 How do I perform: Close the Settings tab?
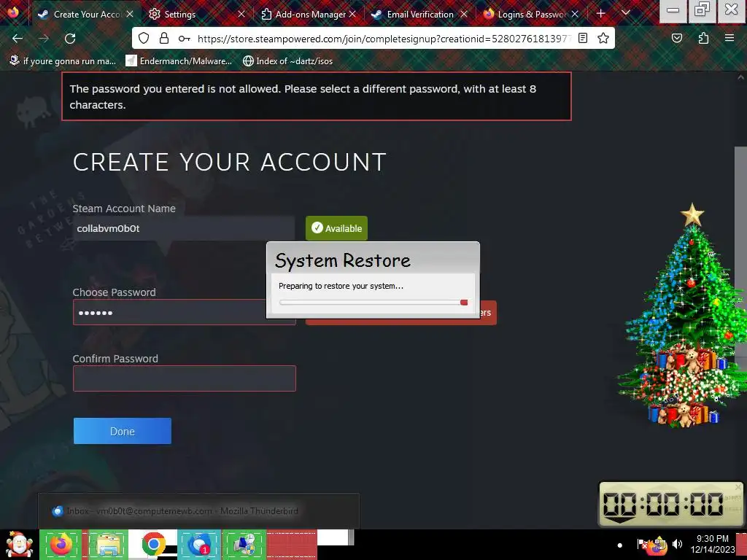[241, 15]
